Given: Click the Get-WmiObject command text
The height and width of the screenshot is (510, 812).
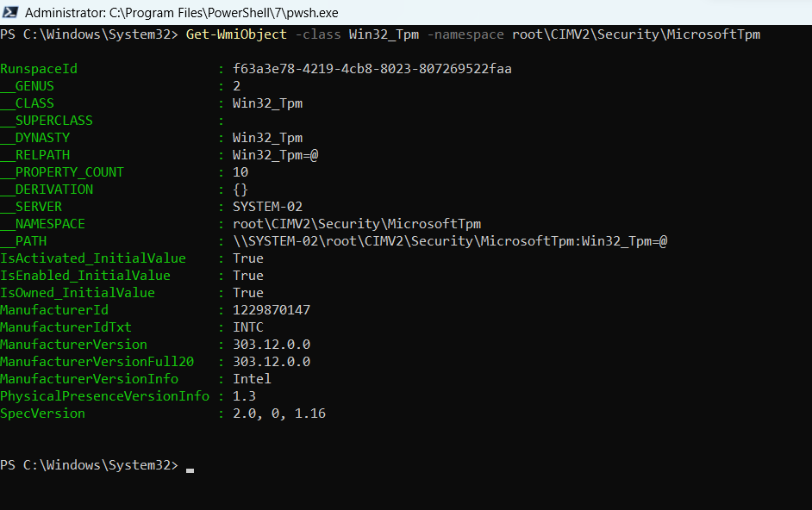Looking at the screenshot, I should (236, 34).
